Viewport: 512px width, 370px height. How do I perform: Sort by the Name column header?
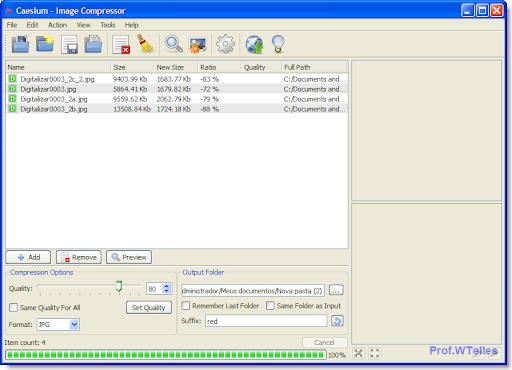58,67
